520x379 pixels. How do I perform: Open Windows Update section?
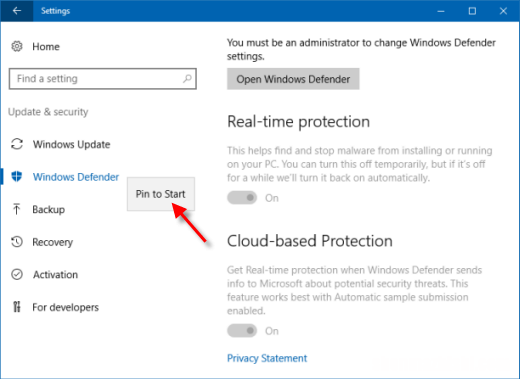point(71,144)
